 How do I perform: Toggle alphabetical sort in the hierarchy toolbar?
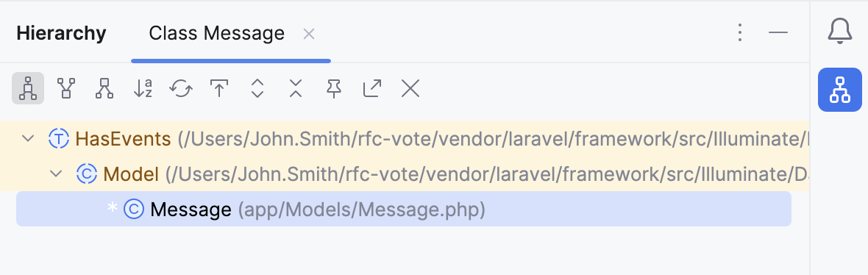pos(143,88)
